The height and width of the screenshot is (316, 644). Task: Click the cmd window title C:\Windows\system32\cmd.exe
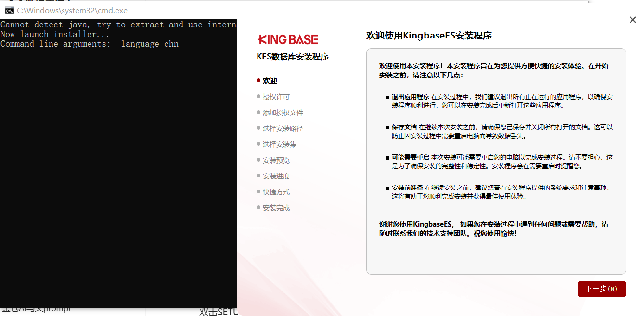point(72,10)
